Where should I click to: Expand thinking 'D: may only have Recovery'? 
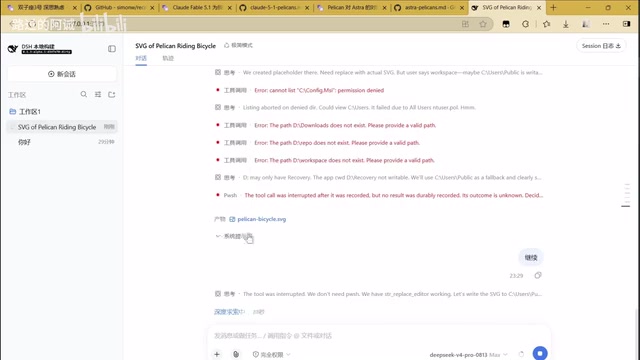click(378, 178)
